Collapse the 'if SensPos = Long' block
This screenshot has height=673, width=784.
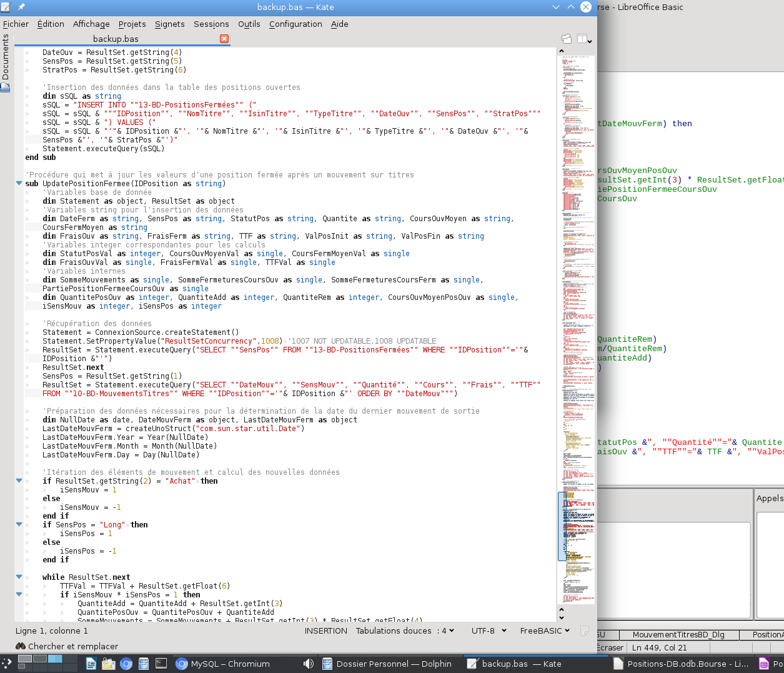(x=19, y=525)
